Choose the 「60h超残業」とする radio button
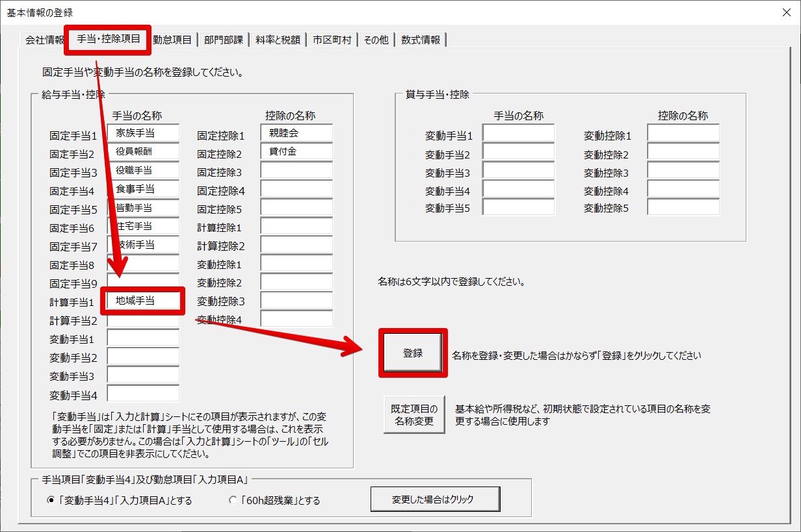 (x=233, y=501)
